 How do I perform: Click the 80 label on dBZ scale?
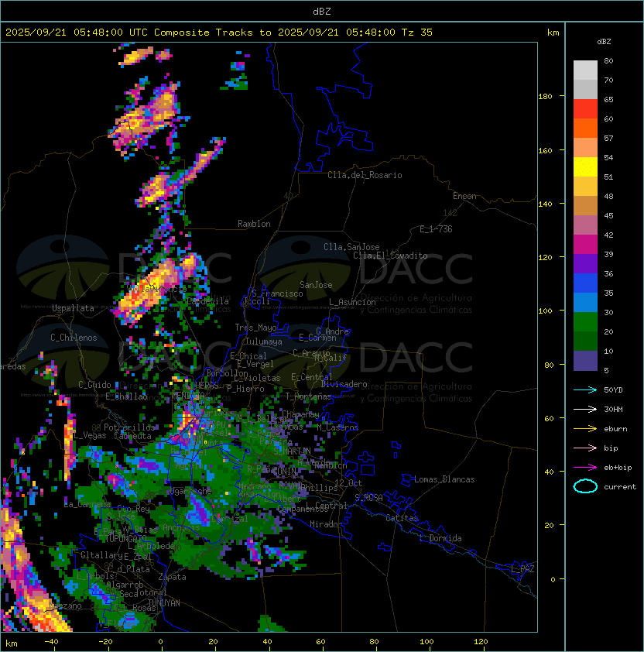608,60
